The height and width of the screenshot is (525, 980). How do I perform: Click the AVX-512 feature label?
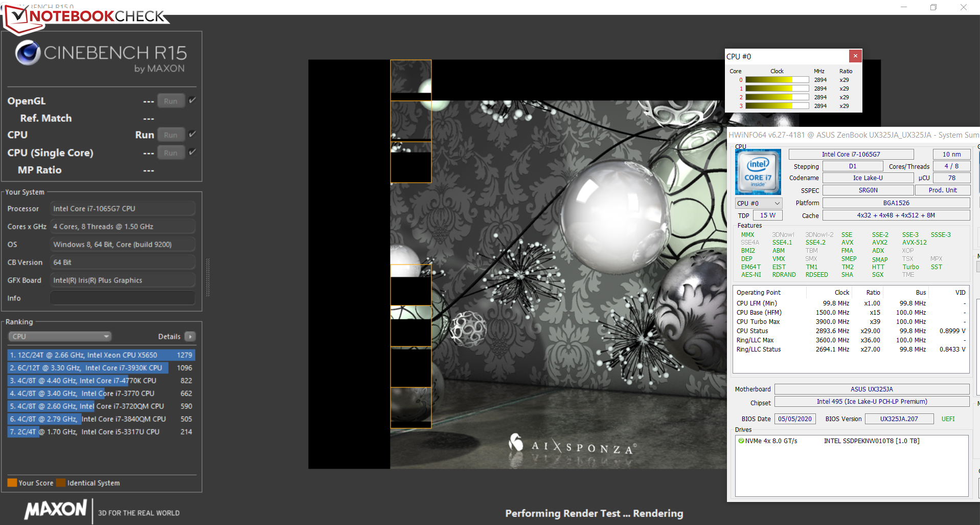[914, 243]
